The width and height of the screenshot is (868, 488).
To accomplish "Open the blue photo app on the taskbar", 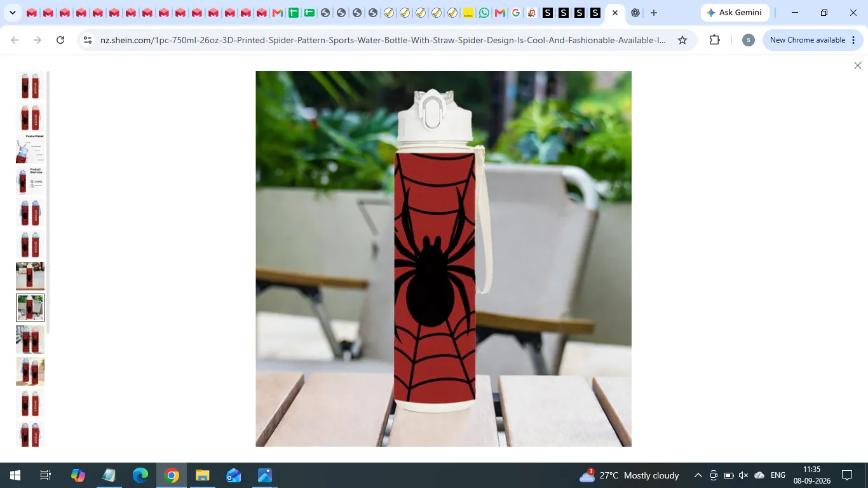I will [x=265, y=475].
